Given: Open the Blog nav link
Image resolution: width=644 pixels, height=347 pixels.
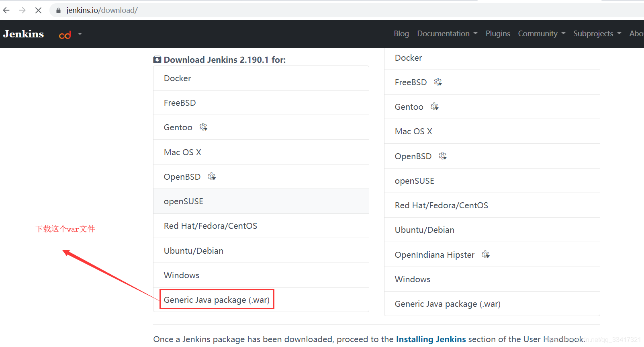Looking at the screenshot, I should 401,34.
